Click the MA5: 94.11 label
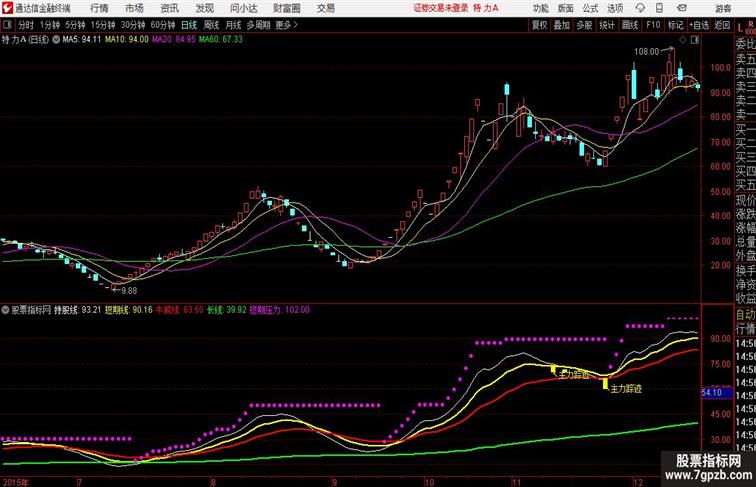Viewport: 756px width, 487px height. (x=81, y=40)
